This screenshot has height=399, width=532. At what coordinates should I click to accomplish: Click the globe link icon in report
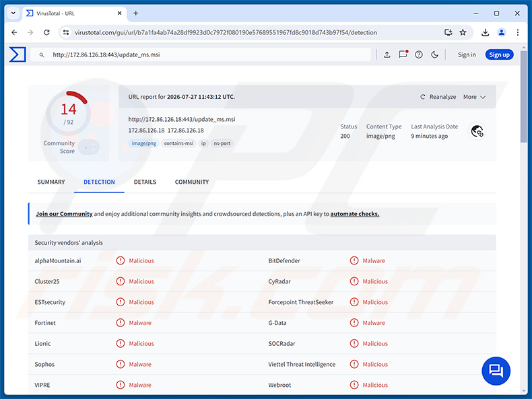(x=477, y=131)
